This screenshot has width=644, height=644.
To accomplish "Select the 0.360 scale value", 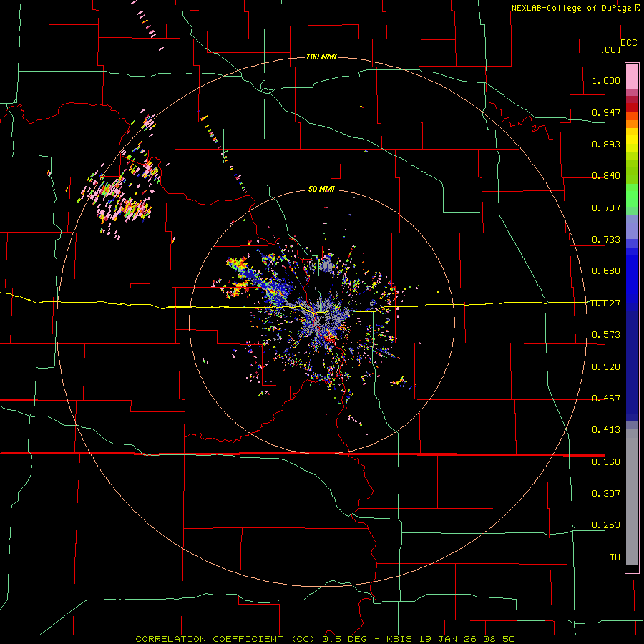I will (x=606, y=462).
